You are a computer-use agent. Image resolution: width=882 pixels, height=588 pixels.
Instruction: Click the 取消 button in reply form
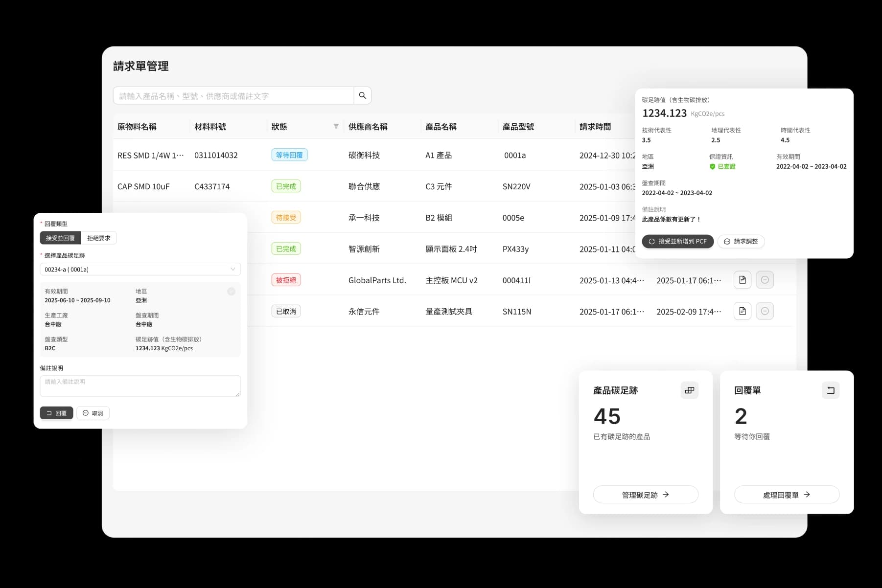[93, 413]
